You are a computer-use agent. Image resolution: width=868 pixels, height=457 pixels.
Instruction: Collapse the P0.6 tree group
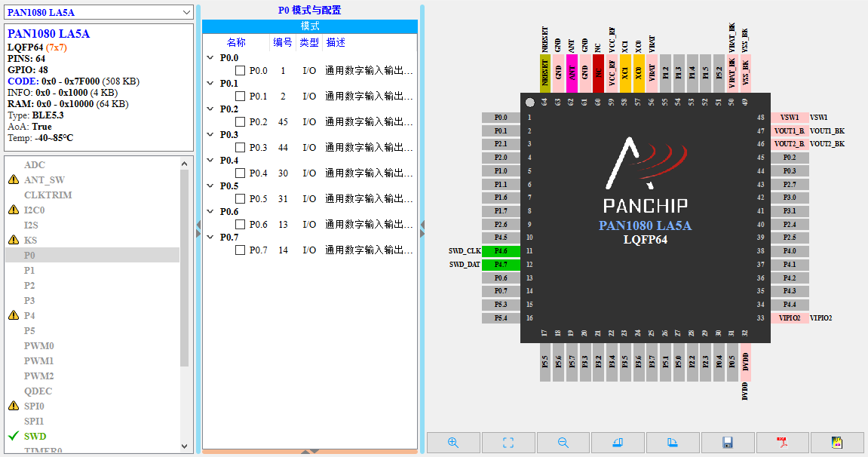click(x=210, y=211)
